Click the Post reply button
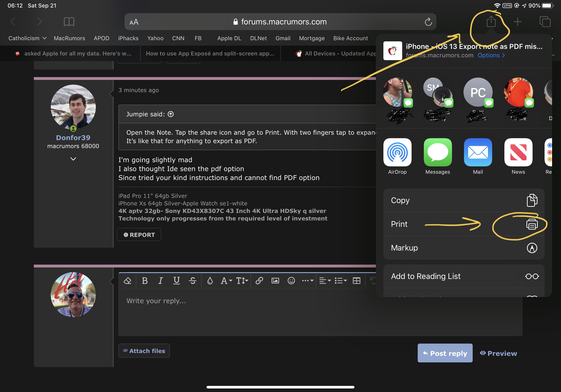Image resolution: width=561 pixels, height=392 pixels. (445, 353)
